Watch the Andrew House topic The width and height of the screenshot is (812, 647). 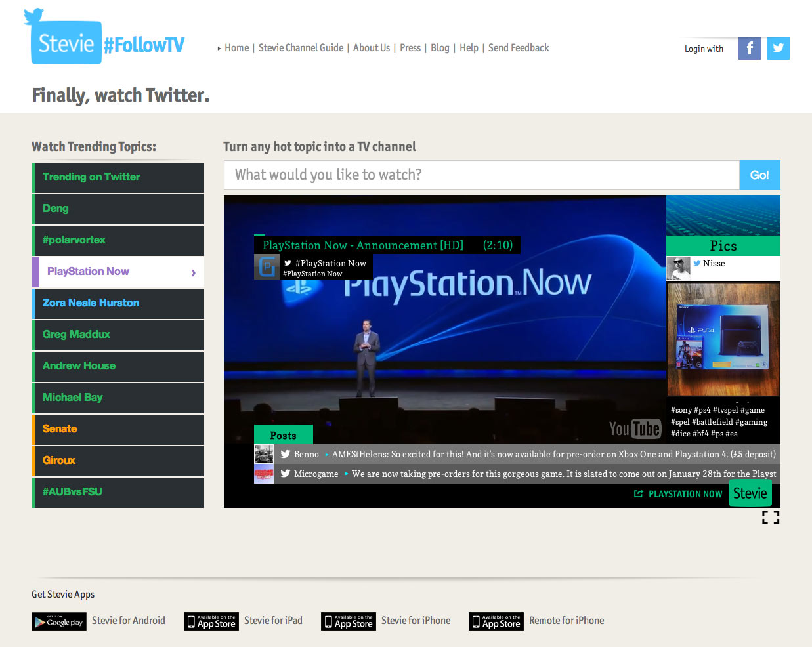point(118,366)
